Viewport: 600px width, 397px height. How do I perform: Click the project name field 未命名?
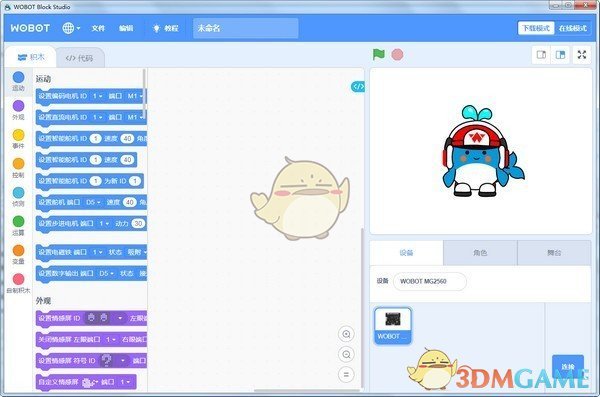[245, 28]
